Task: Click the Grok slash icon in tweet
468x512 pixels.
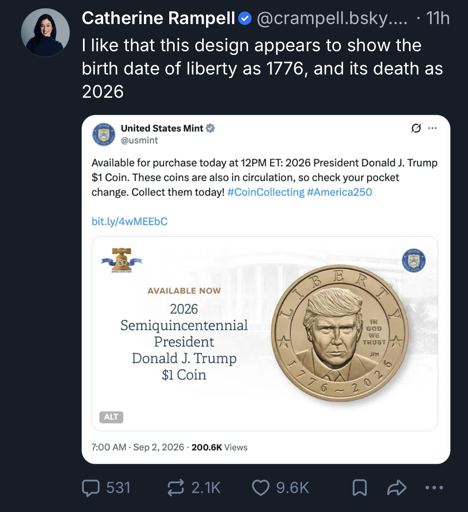Action: tap(416, 128)
